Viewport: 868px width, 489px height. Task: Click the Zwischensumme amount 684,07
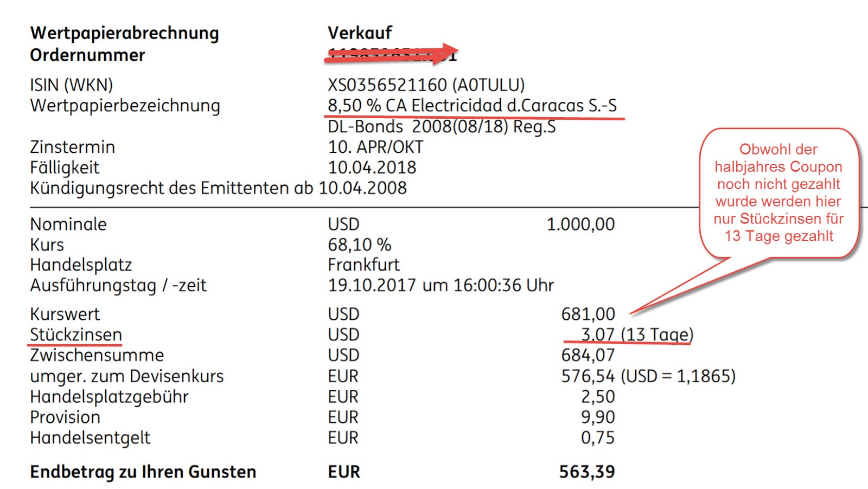tap(588, 356)
